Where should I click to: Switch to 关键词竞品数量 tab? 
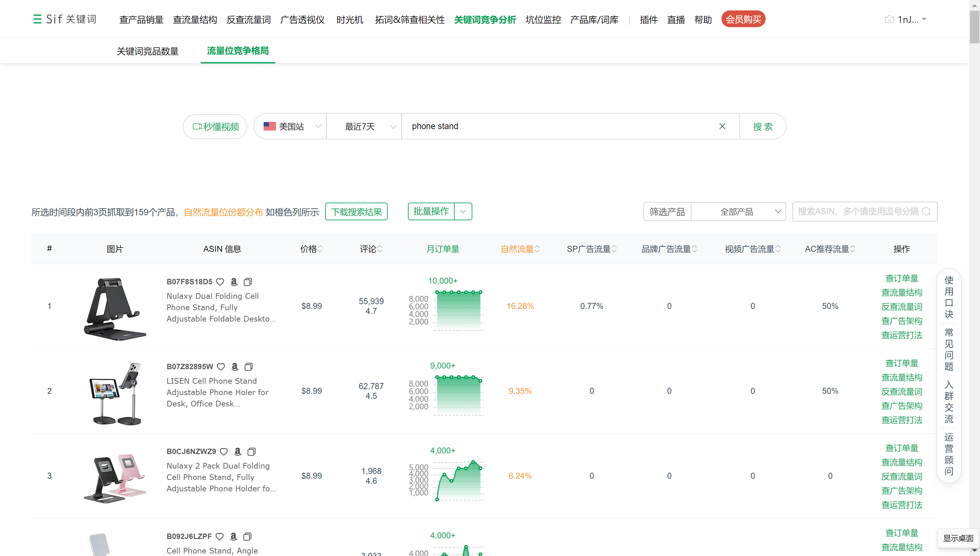[147, 51]
